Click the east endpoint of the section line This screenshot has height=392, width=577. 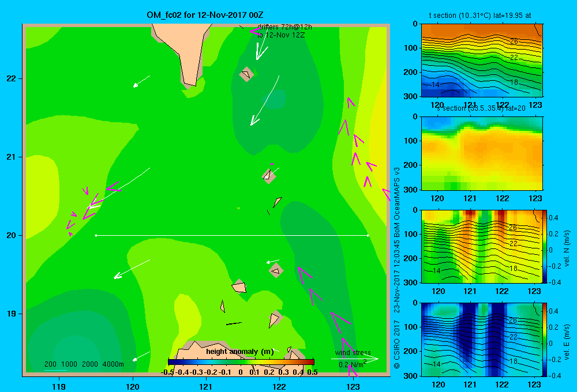coord(368,235)
